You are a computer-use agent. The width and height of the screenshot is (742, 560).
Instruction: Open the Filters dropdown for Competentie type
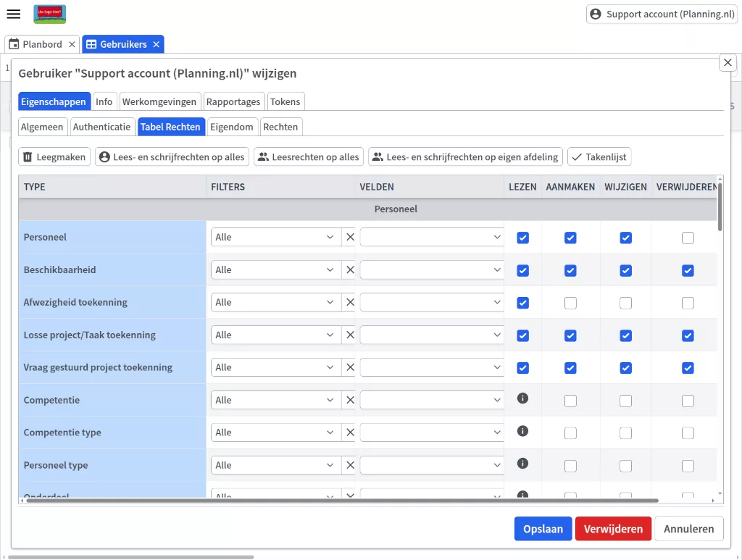tap(275, 432)
